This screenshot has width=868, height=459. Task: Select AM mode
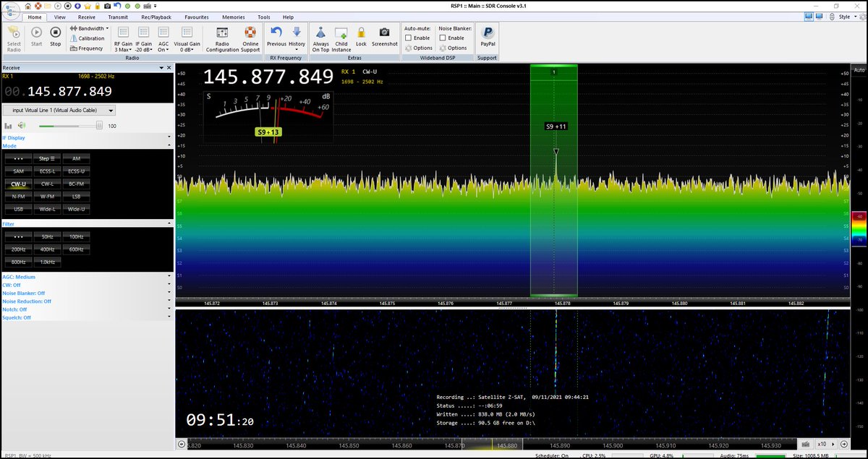[x=76, y=158]
